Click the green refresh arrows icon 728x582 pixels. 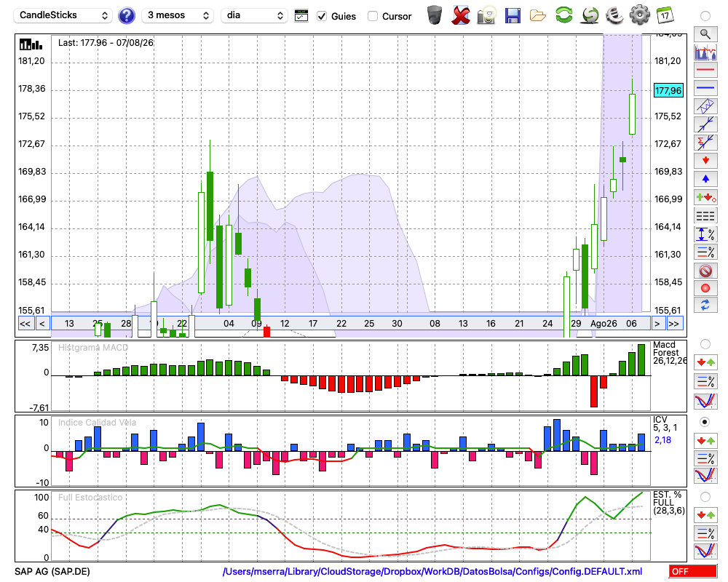click(x=563, y=15)
